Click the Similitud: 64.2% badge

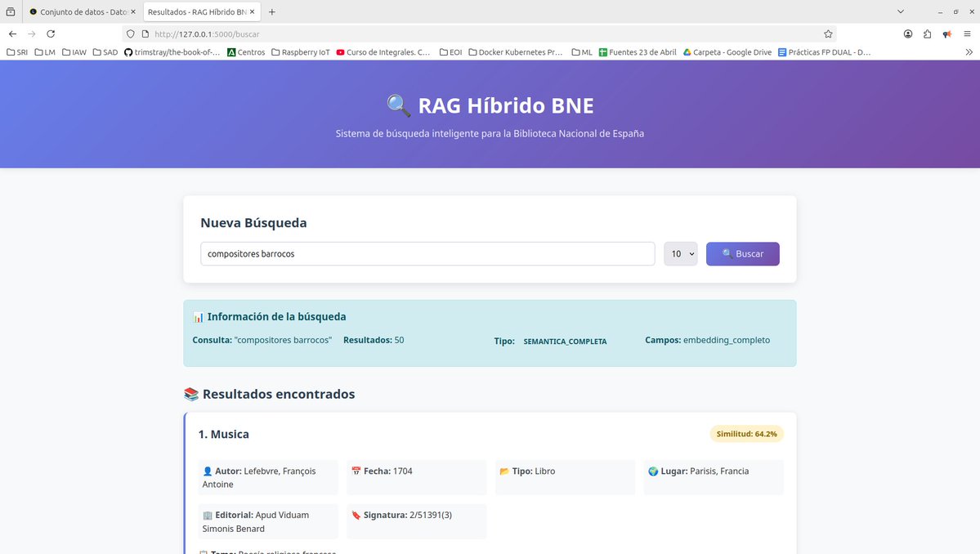coord(746,433)
